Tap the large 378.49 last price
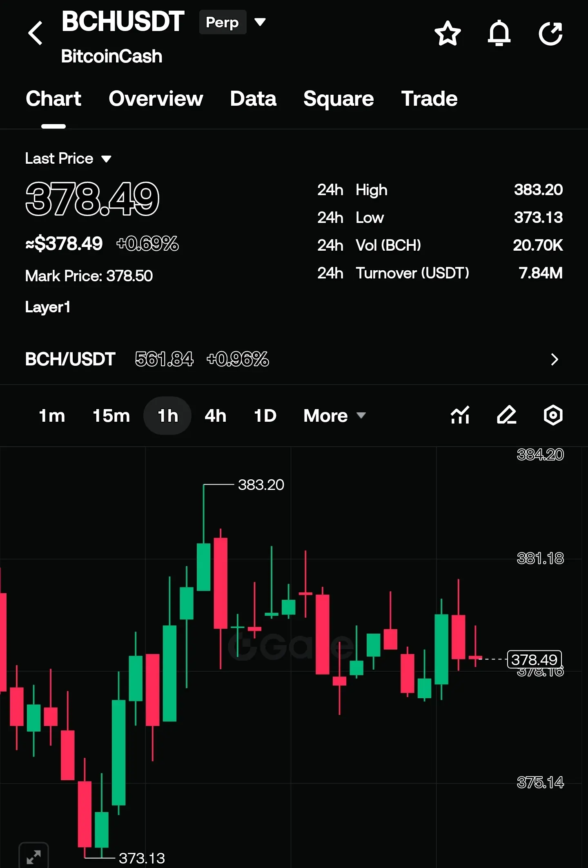The image size is (588, 868). pos(92,199)
